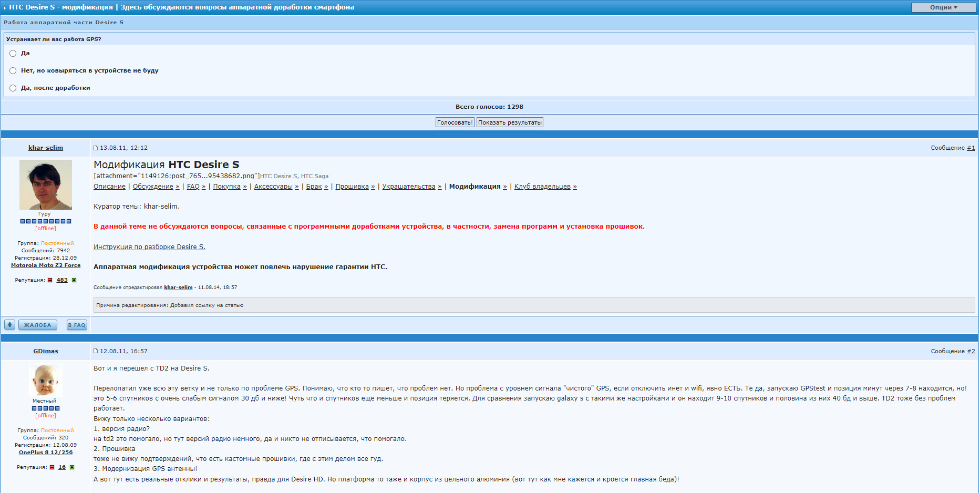Viewport: 980px width, 493px height.
Task: Click Постоянный group under khar-selim
Action: 57,243
